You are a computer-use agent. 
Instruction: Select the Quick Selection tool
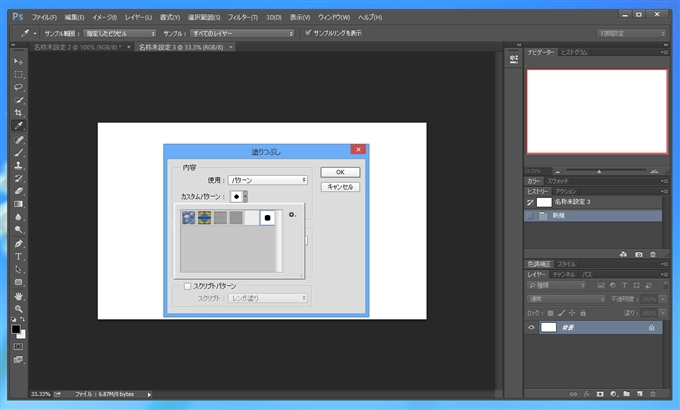[x=18, y=100]
